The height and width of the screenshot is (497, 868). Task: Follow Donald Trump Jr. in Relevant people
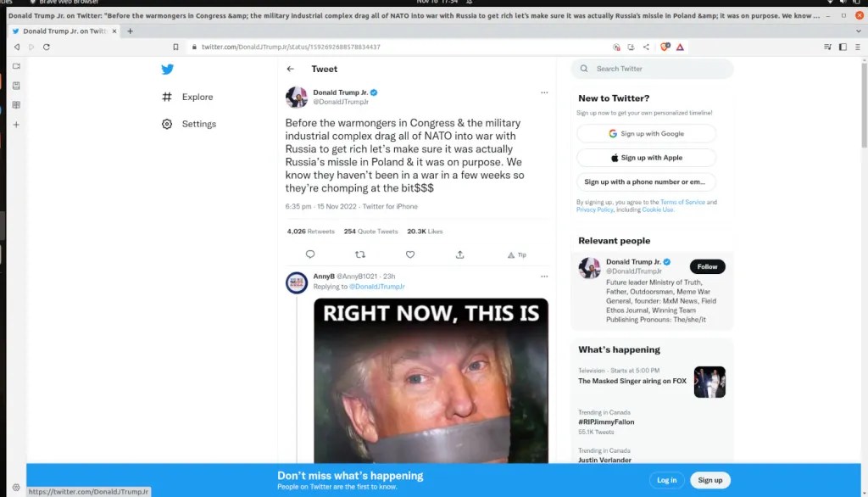(x=707, y=266)
